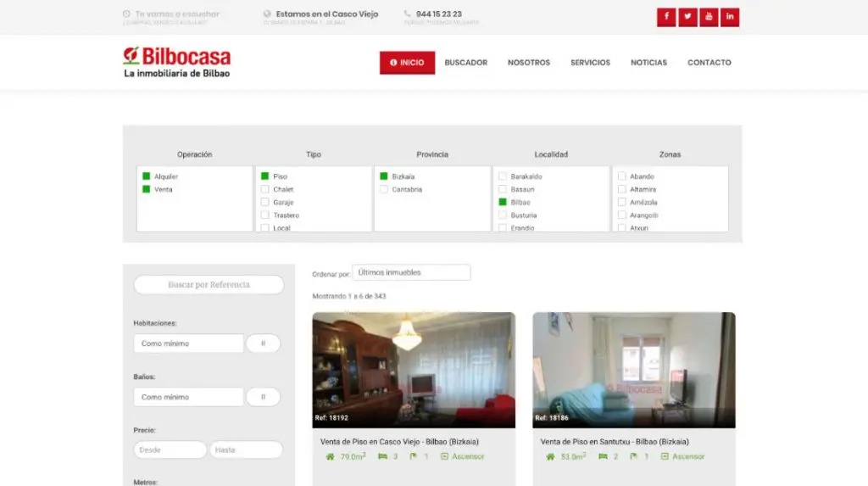
Task: Uncheck the Alquiler operation checkbox
Action: coord(146,176)
